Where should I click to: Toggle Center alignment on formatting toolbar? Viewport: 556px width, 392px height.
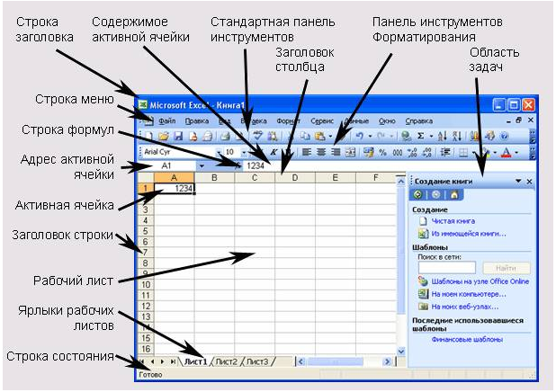(x=321, y=153)
